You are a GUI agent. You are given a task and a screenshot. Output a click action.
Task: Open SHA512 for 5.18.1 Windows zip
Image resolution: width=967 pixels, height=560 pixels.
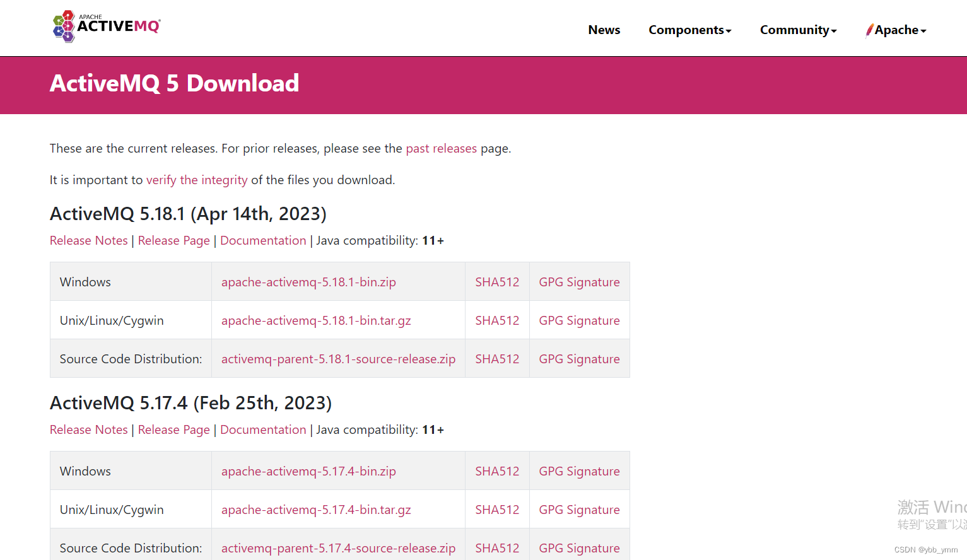point(497,282)
